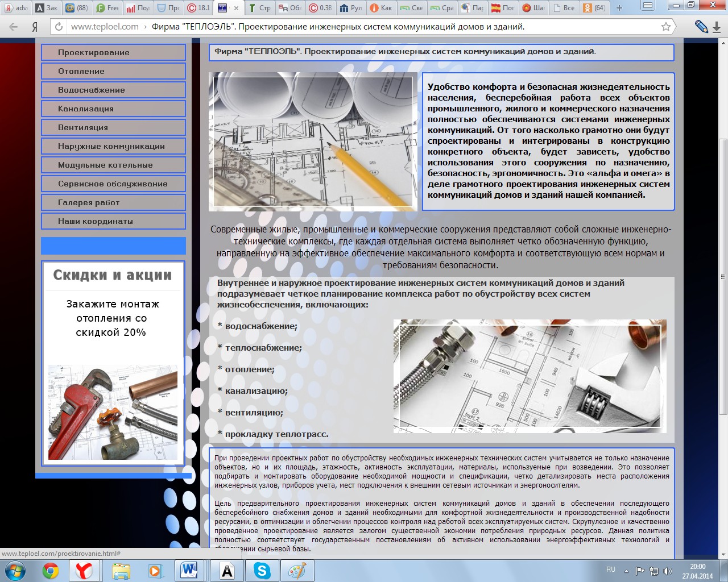Open the 'Наружные коммуникации' menu item
728x582 pixels.
click(113, 146)
